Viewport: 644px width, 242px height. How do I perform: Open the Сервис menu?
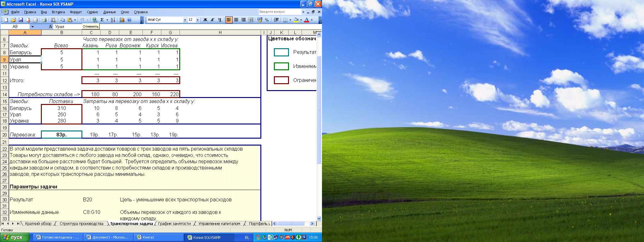click(x=92, y=12)
